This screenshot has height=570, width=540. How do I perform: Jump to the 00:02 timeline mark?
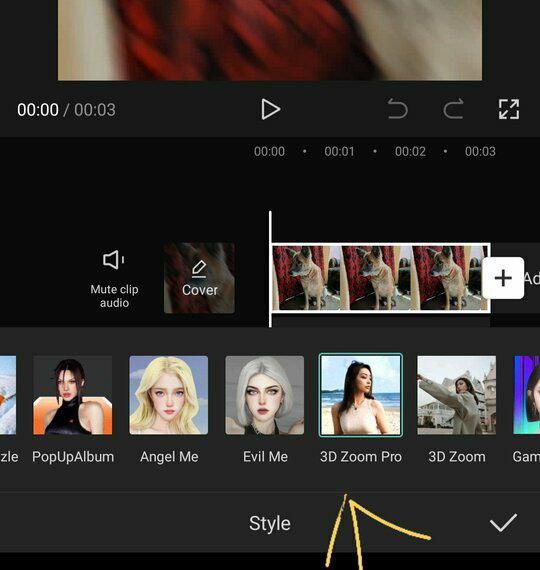[410, 151]
